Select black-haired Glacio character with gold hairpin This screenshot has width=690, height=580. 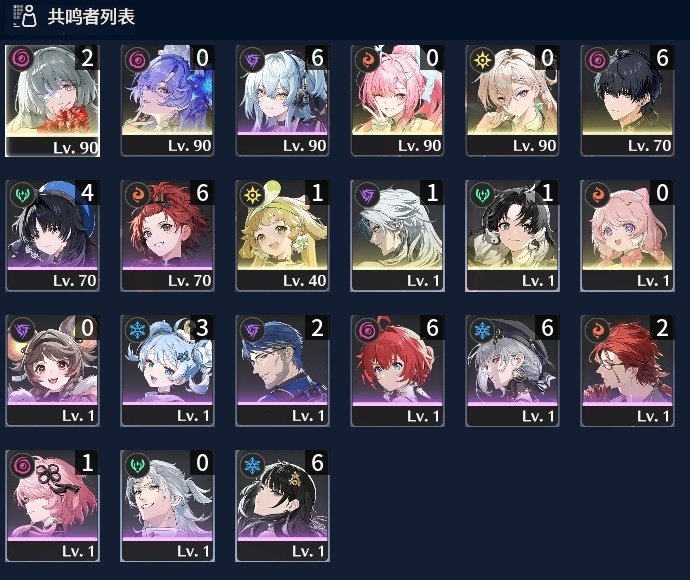(x=283, y=506)
